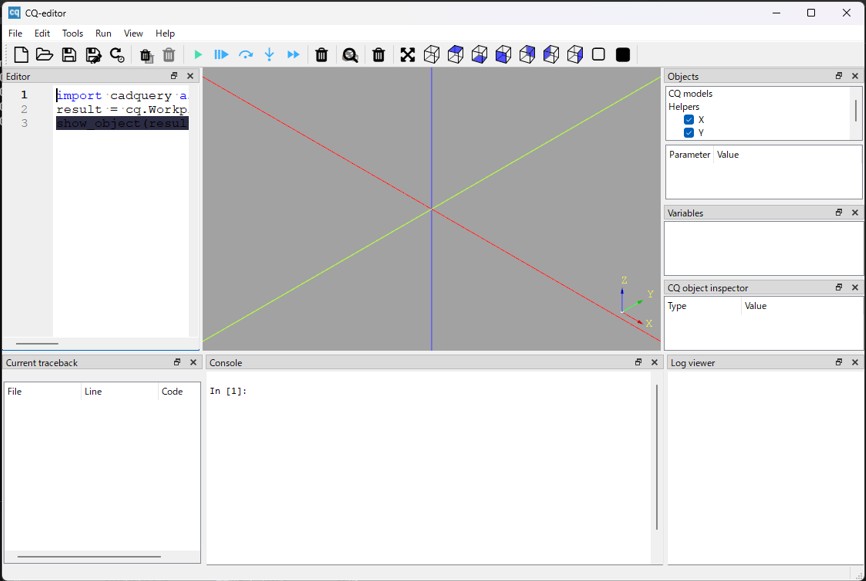Click the Editor horizontal scrollbar
866x581 pixels.
pos(38,343)
